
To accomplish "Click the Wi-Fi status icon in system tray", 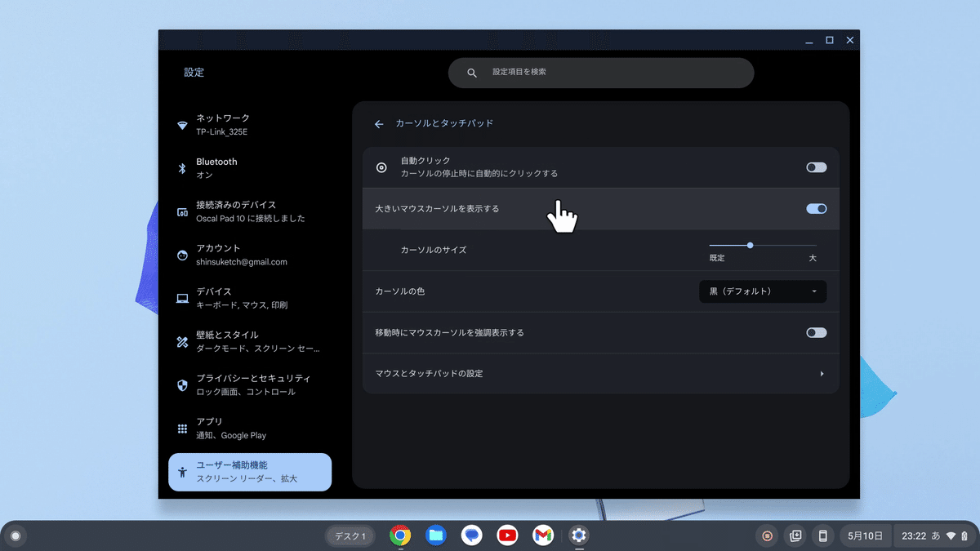I will pyautogui.click(x=951, y=536).
